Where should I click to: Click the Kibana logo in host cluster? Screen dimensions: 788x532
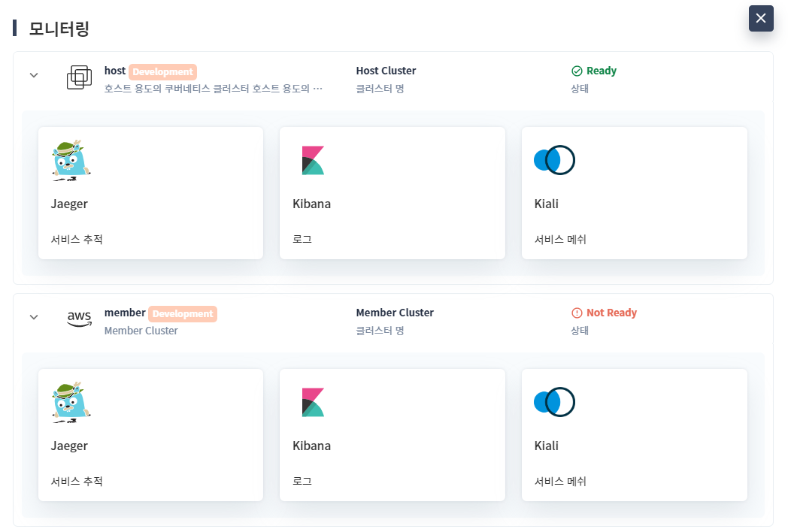pyautogui.click(x=313, y=160)
